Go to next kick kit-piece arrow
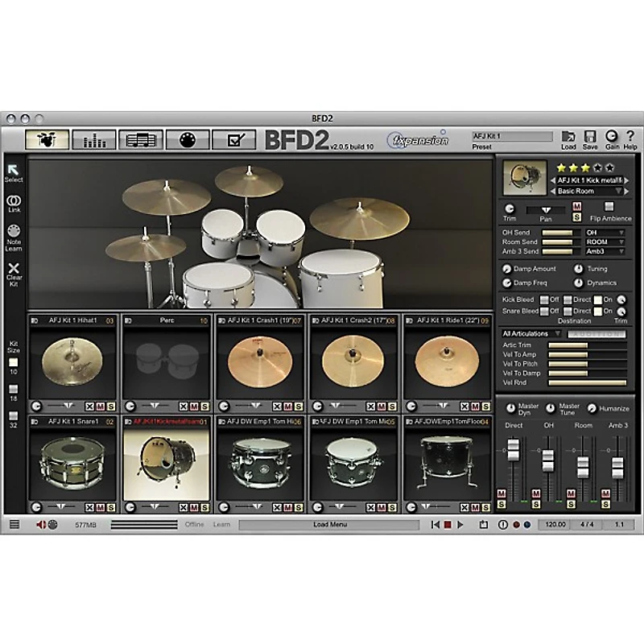Viewport: 644px width, 644px height. click(627, 180)
